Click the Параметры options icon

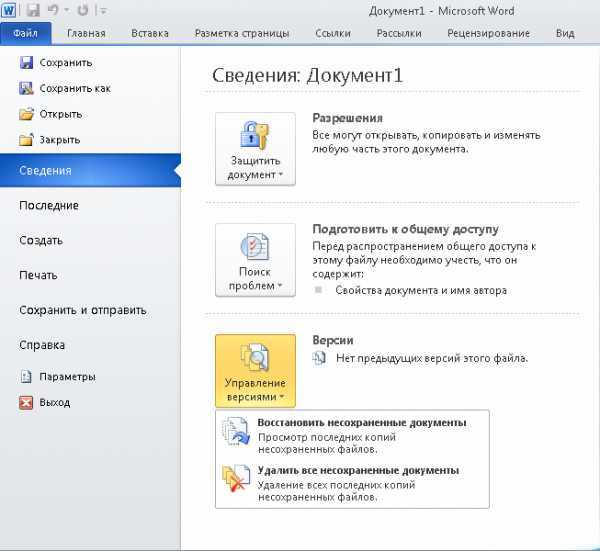pos(26,377)
